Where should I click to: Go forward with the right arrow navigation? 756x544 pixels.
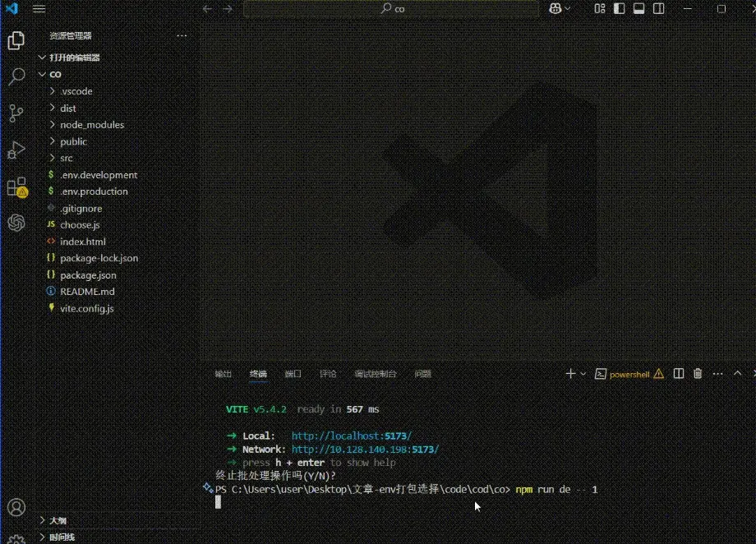[x=228, y=9]
